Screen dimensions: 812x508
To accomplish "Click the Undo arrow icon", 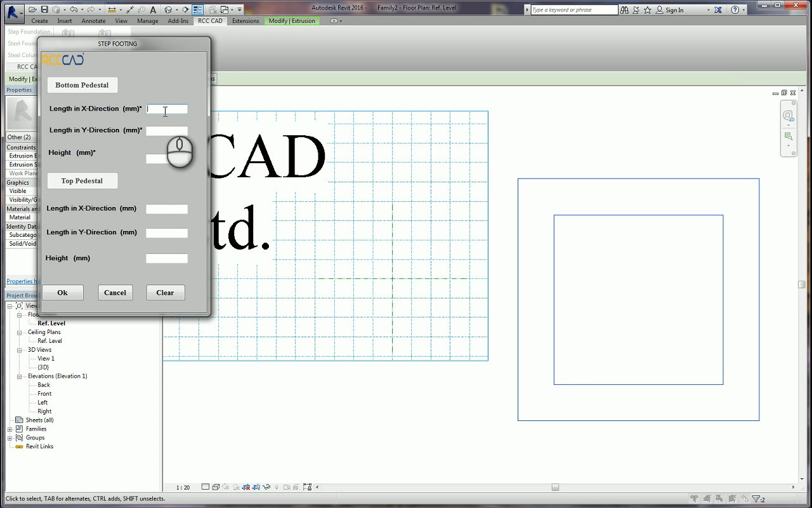I will pyautogui.click(x=74, y=10).
